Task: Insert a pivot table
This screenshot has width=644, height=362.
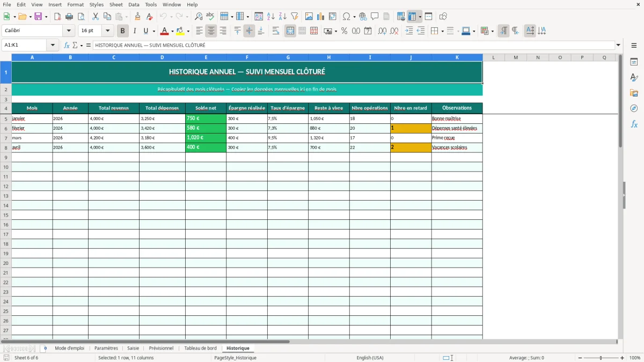Action: [x=333, y=17]
